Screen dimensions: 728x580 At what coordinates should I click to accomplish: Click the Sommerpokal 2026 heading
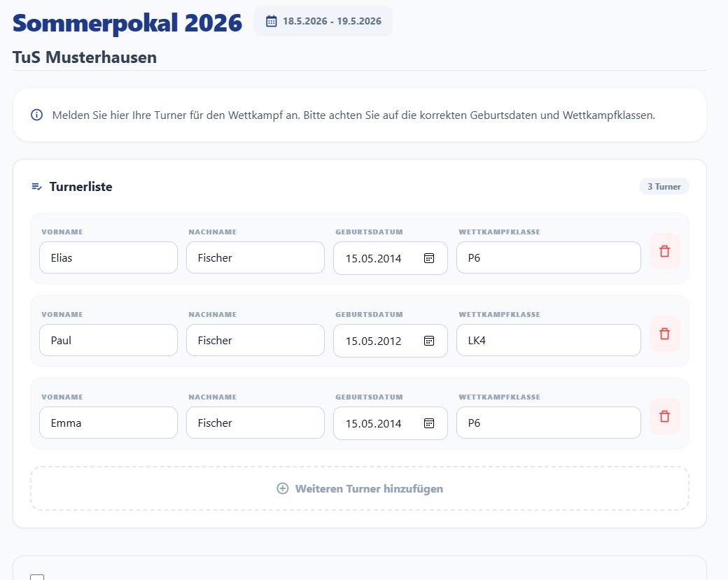[127, 22]
